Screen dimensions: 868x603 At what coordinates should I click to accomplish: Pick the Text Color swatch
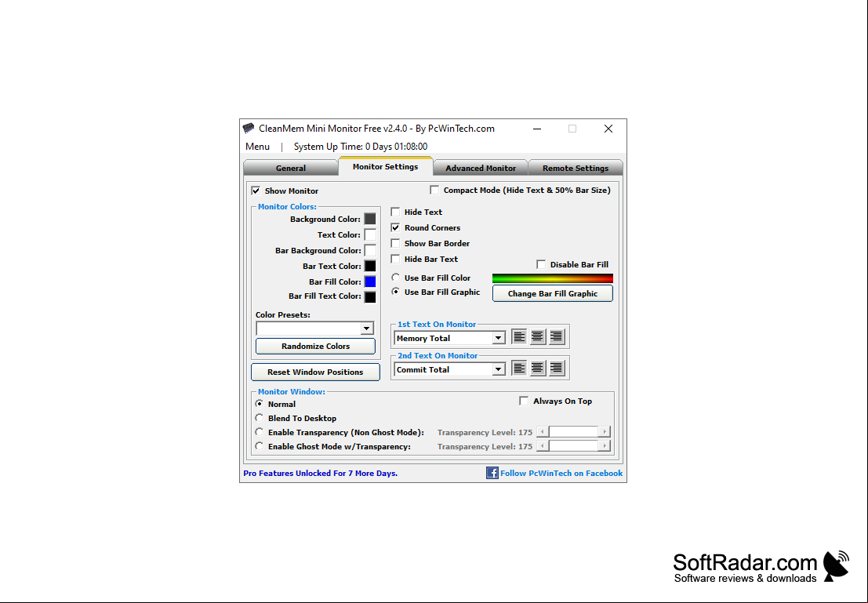[x=370, y=234]
